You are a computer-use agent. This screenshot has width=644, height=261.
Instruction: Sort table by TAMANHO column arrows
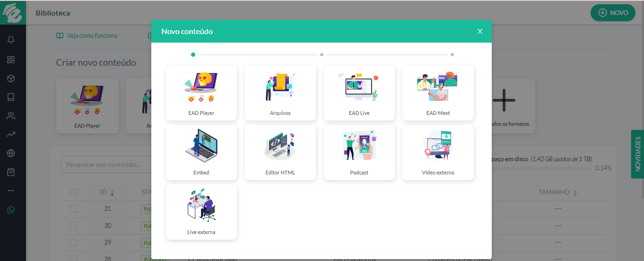tap(575, 193)
